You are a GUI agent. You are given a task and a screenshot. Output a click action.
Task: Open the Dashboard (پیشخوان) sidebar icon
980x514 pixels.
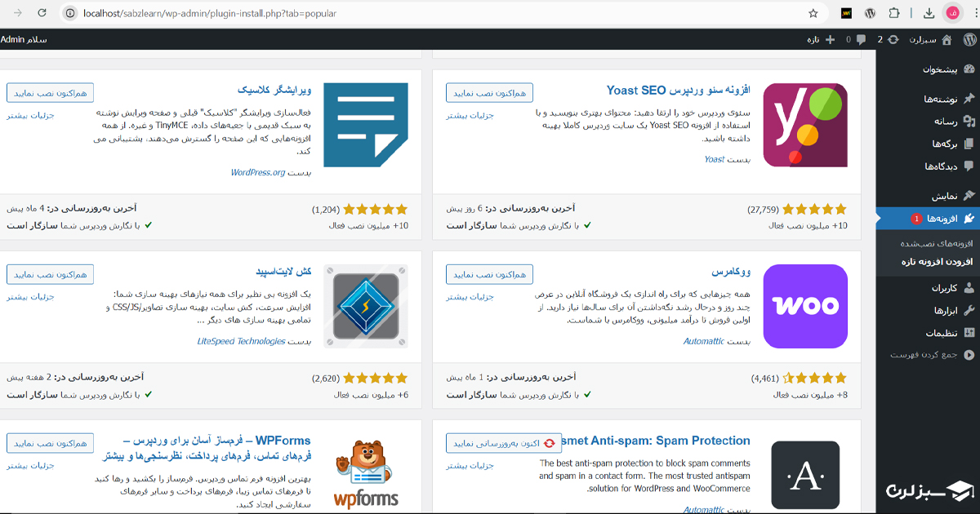click(x=969, y=69)
